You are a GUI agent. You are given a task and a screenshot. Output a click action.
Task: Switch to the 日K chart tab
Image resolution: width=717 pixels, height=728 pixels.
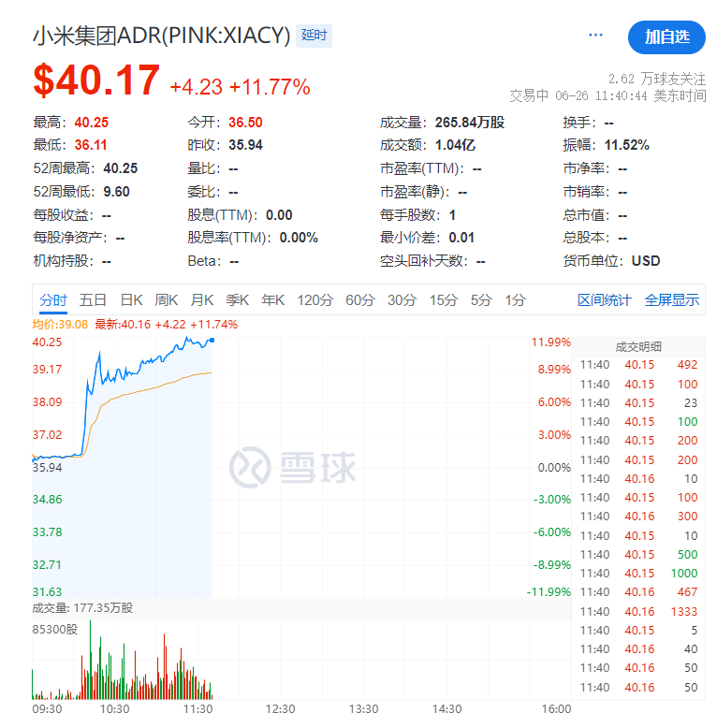tap(131, 300)
